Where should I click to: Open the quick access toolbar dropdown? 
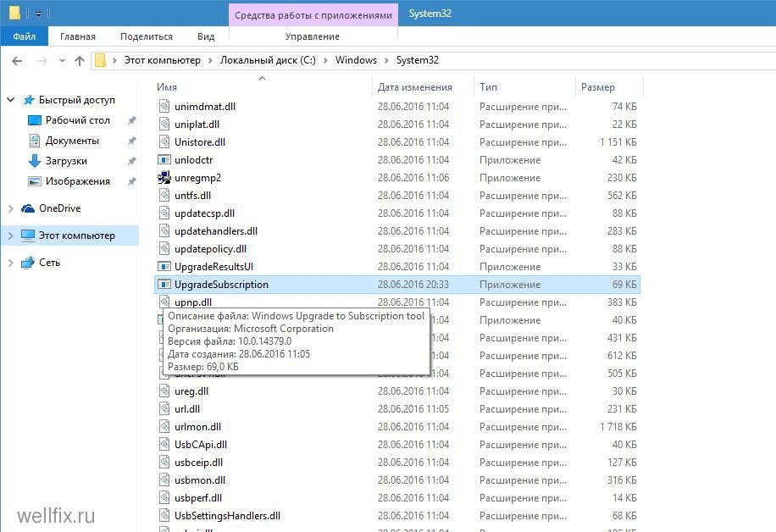click(x=38, y=14)
